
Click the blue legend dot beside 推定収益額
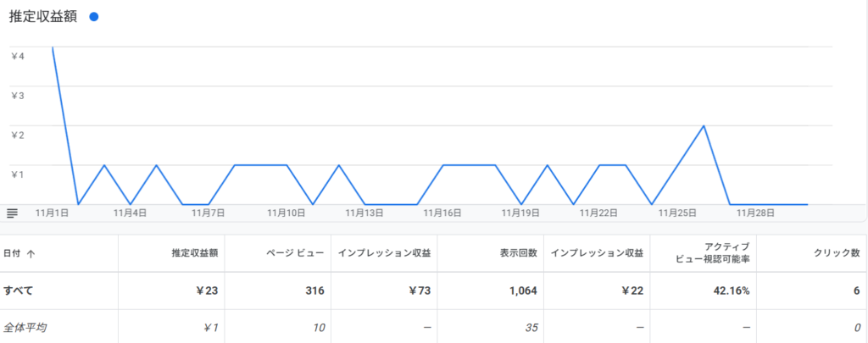tap(93, 17)
